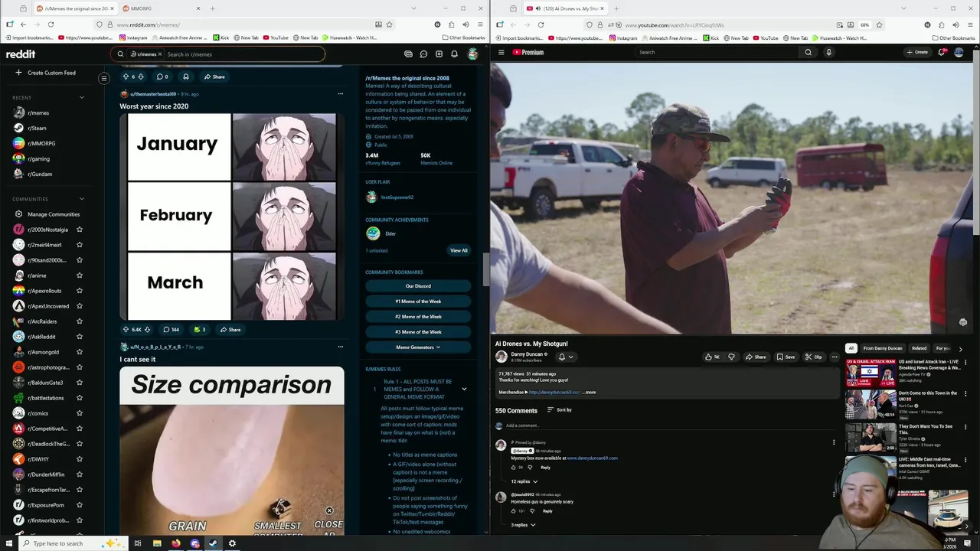Open subscription notification dropdown for Danny Duncan
980x551 pixels.
click(566, 357)
